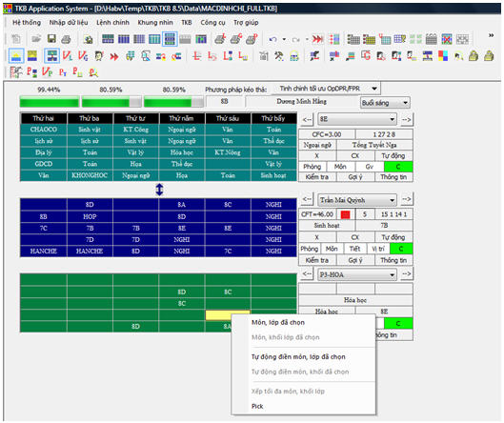
Task: Click the Save floppy disk icon
Action: tap(51, 39)
